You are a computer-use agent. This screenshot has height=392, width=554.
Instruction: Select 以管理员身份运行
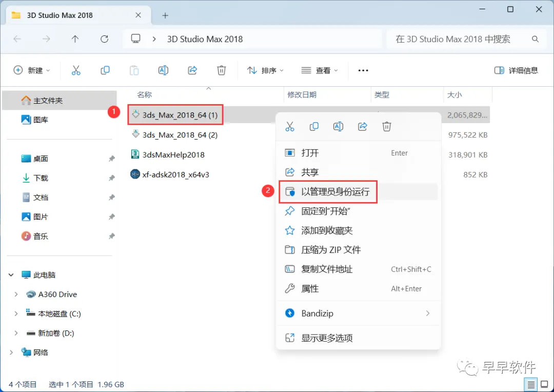(x=358, y=191)
